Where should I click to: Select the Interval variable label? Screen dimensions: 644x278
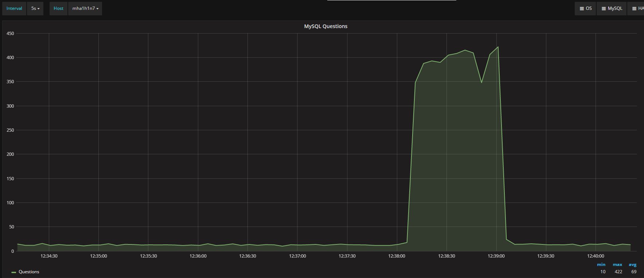click(x=14, y=8)
